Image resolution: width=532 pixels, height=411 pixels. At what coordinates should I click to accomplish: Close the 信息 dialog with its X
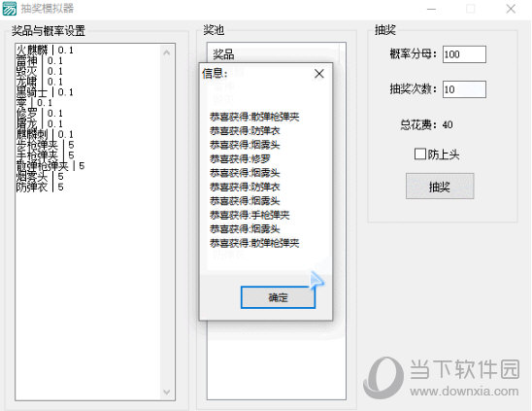pyautogui.click(x=319, y=74)
